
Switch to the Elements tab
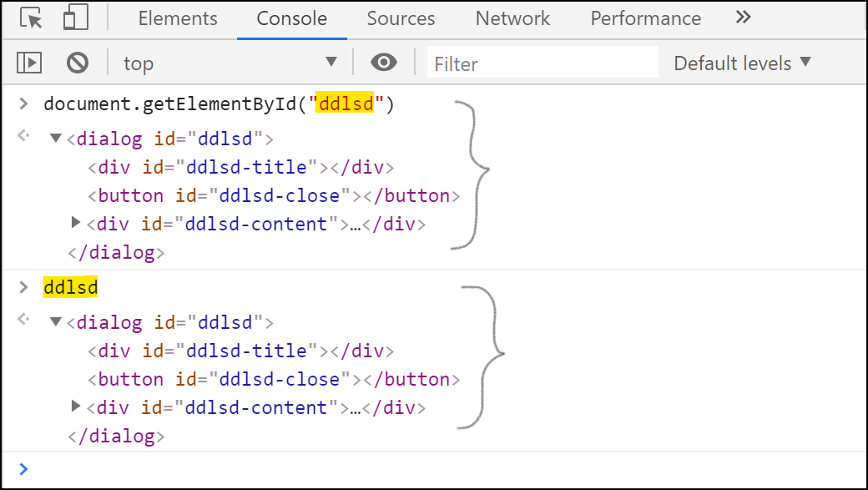coord(178,18)
